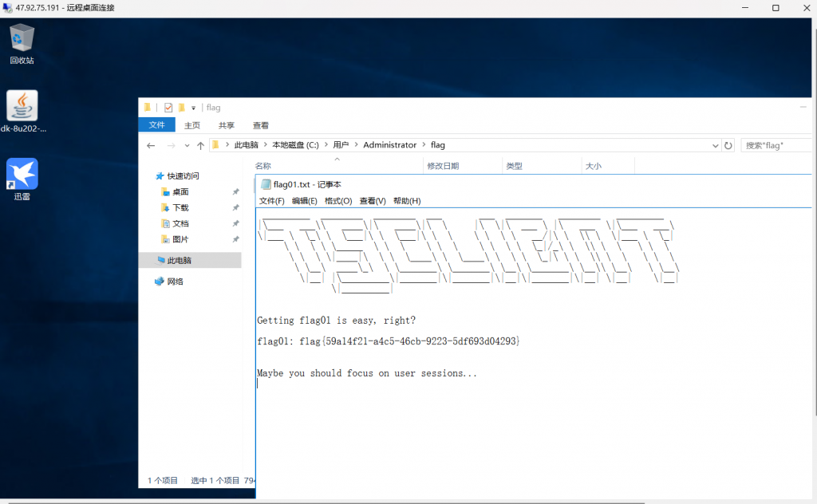Open the Customize Quick Access Toolbar dropdown
817x504 pixels.
(x=193, y=108)
